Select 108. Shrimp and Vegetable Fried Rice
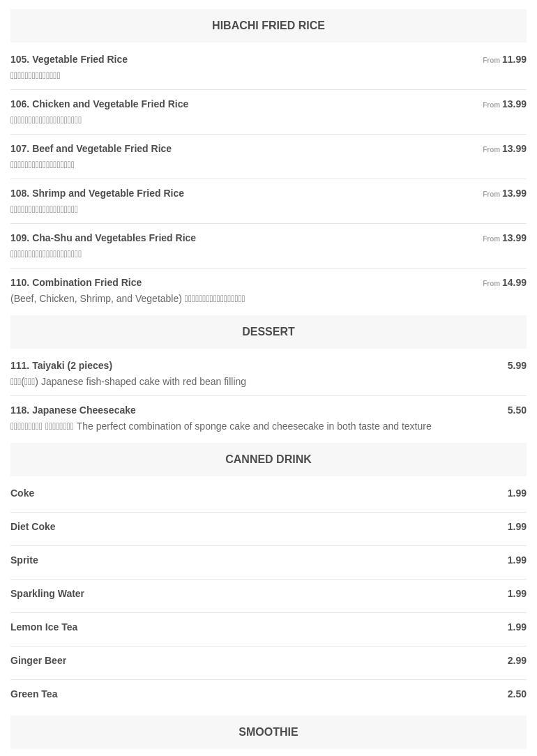This screenshot has width=537, height=756. [x=268, y=201]
